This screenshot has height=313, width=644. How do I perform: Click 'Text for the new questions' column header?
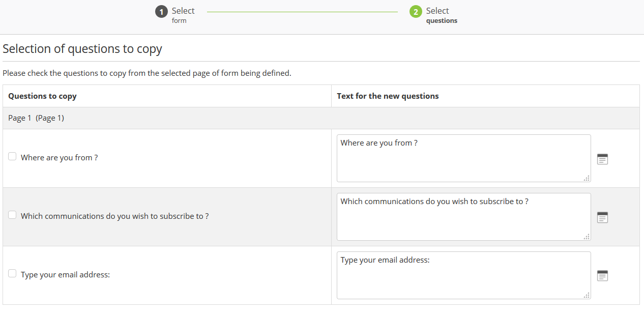388,96
